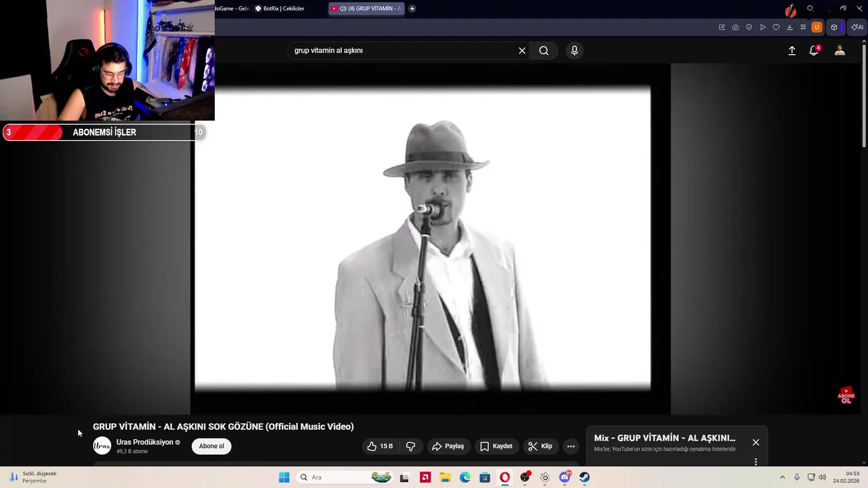This screenshot has height=488, width=868.
Task: Subscribe with the Abone ol button
Action: tap(212, 446)
